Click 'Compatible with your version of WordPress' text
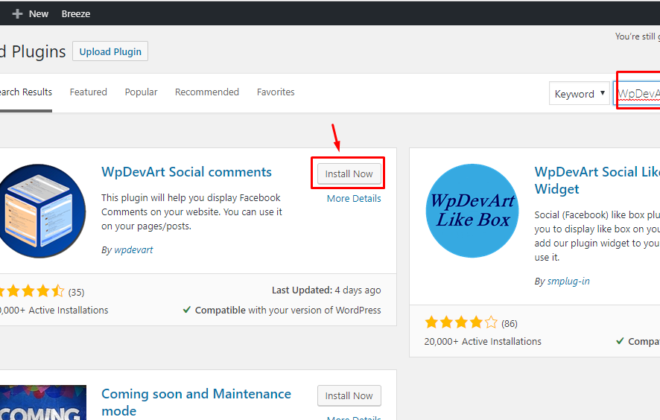 [288, 310]
